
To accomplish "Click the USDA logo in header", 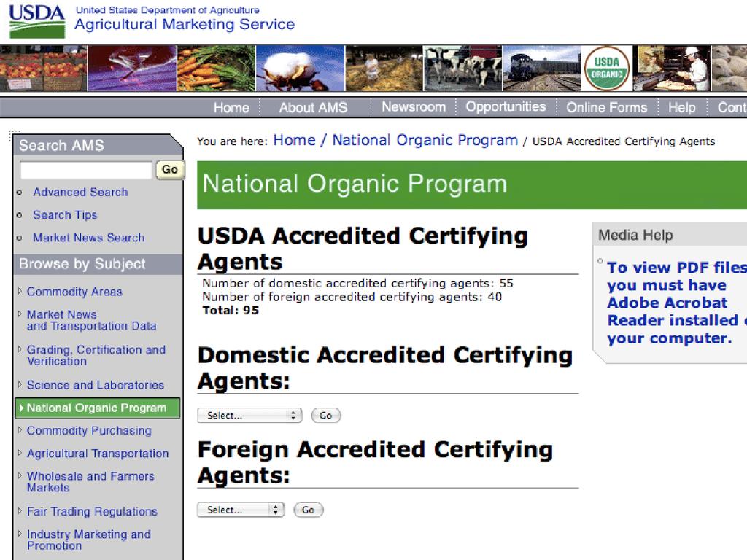I will click(36, 21).
